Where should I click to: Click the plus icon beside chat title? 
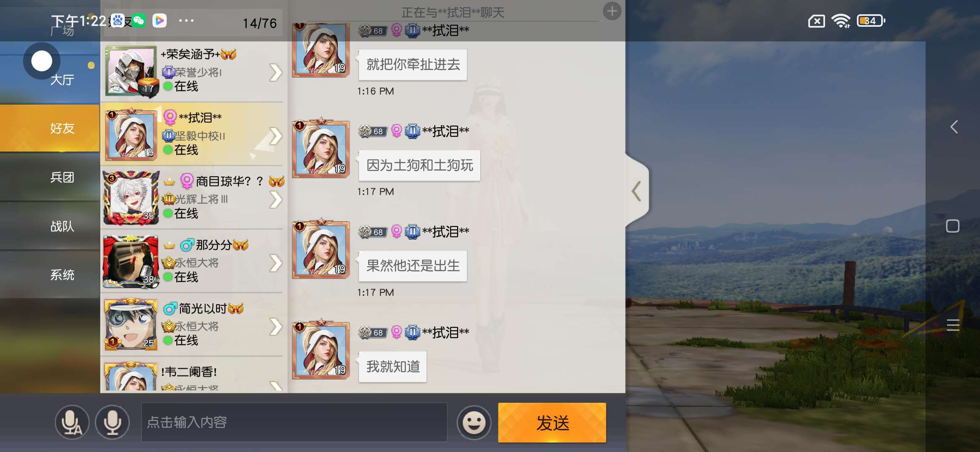[x=612, y=11]
